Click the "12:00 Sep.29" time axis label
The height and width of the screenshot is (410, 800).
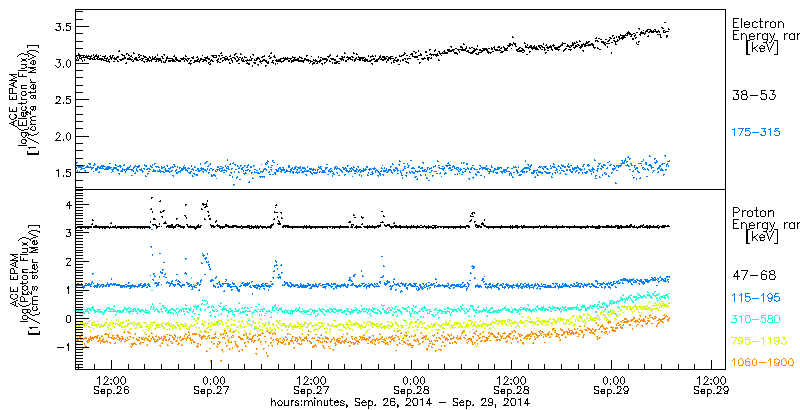tap(712, 386)
